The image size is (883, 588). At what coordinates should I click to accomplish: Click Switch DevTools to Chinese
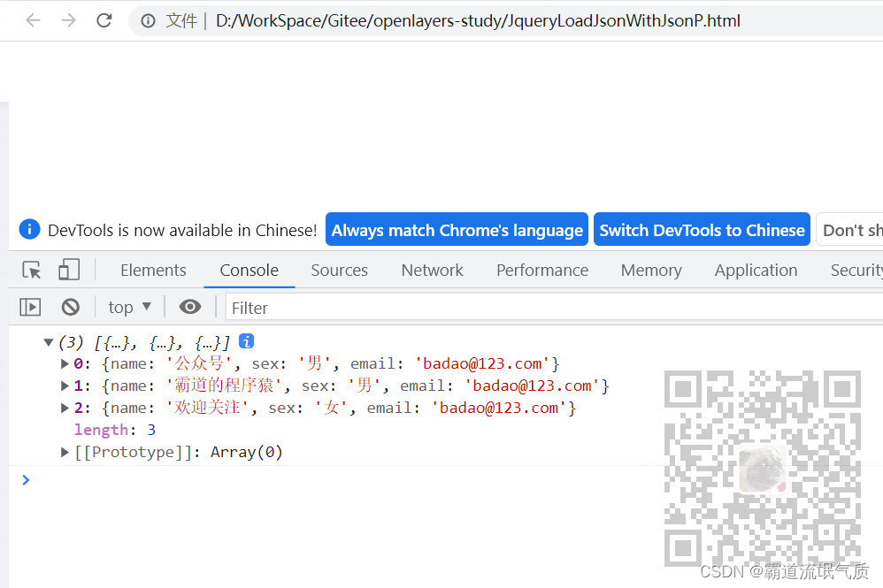(x=702, y=229)
